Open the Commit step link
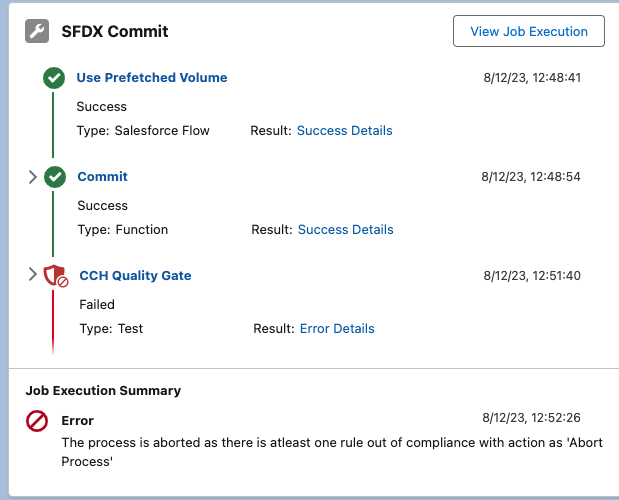 pos(103,176)
